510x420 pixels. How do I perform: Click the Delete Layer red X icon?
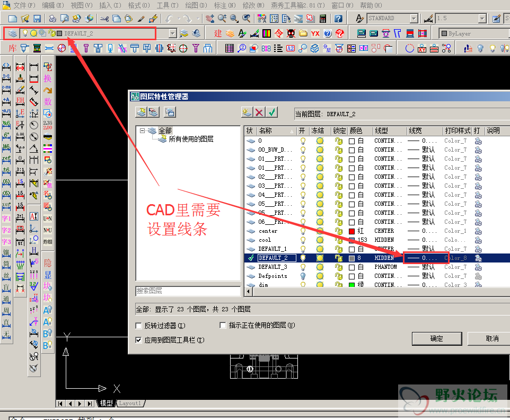click(259, 112)
